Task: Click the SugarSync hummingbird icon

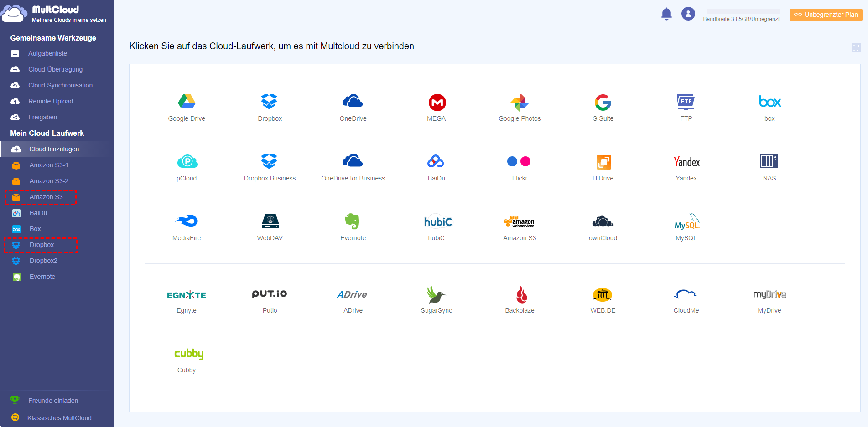Action: coord(437,295)
